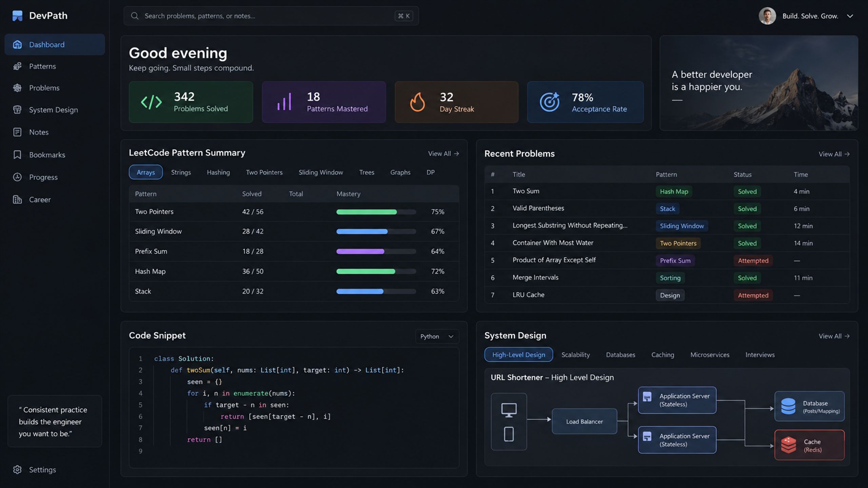Open Settings gear icon
The height and width of the screenshot is (488, 868).
point(17,470)
